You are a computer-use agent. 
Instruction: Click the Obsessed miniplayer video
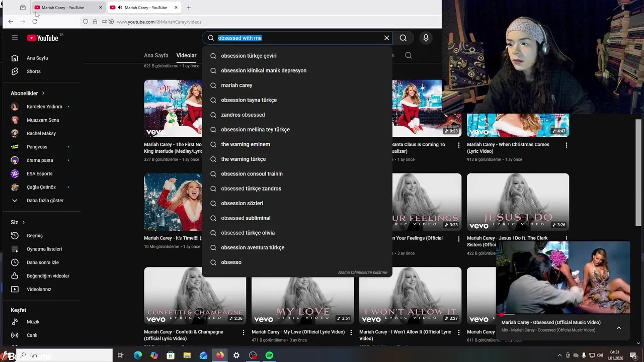pos(563,278)
